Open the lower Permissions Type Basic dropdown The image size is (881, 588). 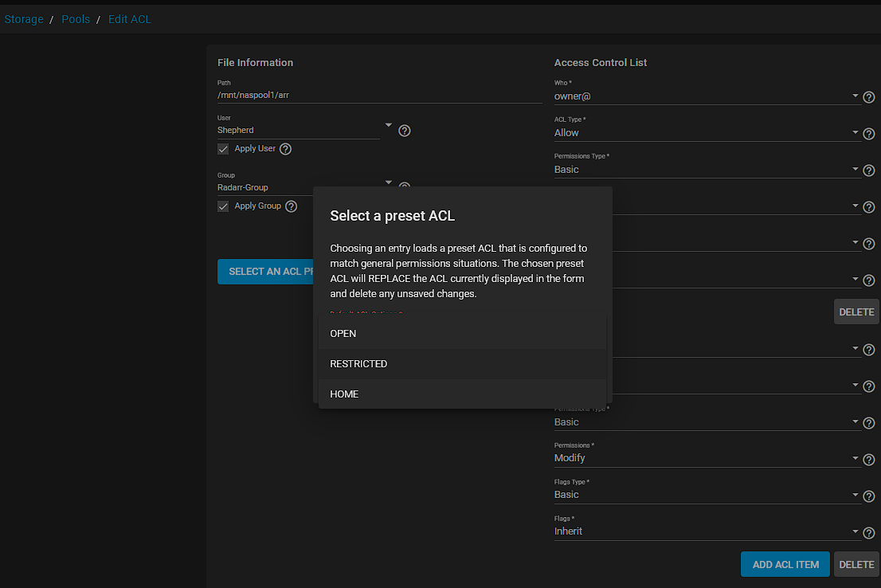[x=855, y=421]
